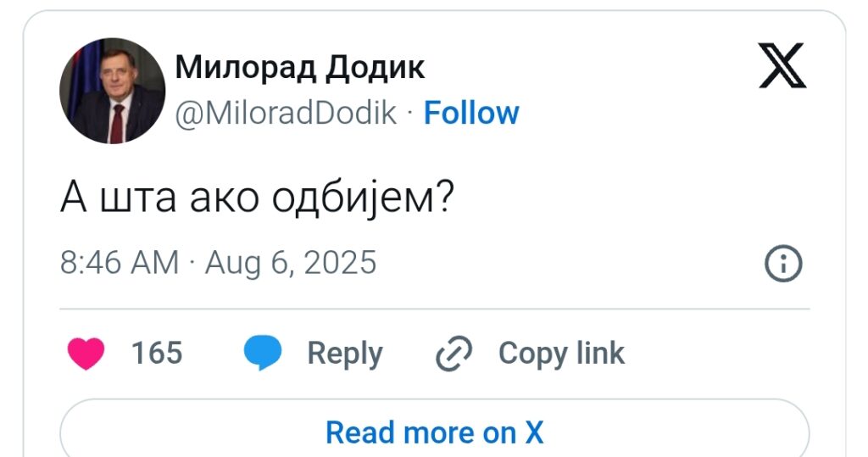The width and height of the screenshot is (868, 457).
Task: Click the blue reply speech bubble icon
Action: [263, 354]
